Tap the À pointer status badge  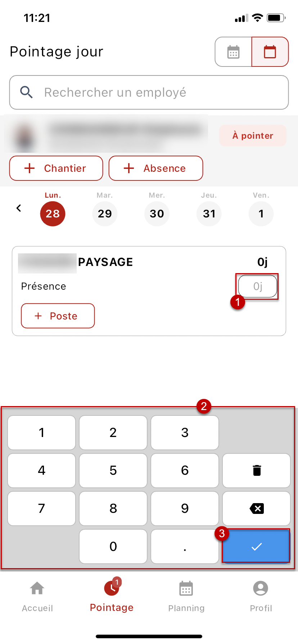pyautogui.click(x=253, y=135)
